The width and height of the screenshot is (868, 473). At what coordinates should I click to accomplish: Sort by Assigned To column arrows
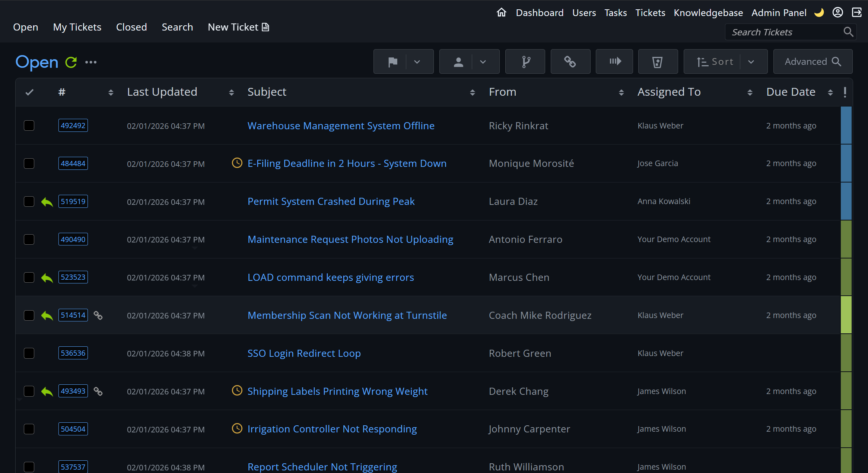click(x=750, y=92)
